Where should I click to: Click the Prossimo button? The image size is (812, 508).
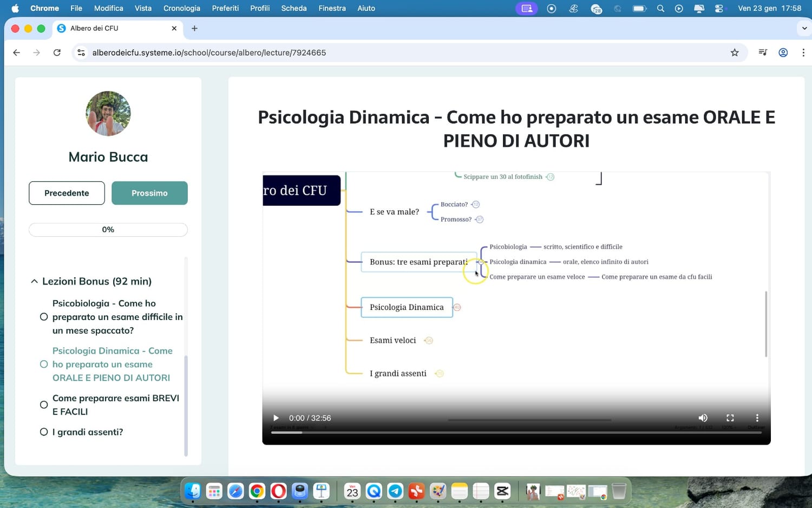[x=149, y=193]
